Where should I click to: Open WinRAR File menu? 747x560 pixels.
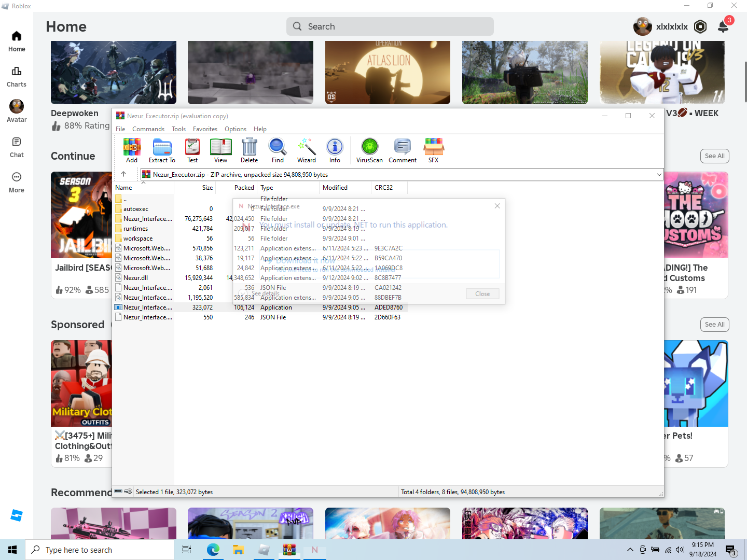coord(120,129)
